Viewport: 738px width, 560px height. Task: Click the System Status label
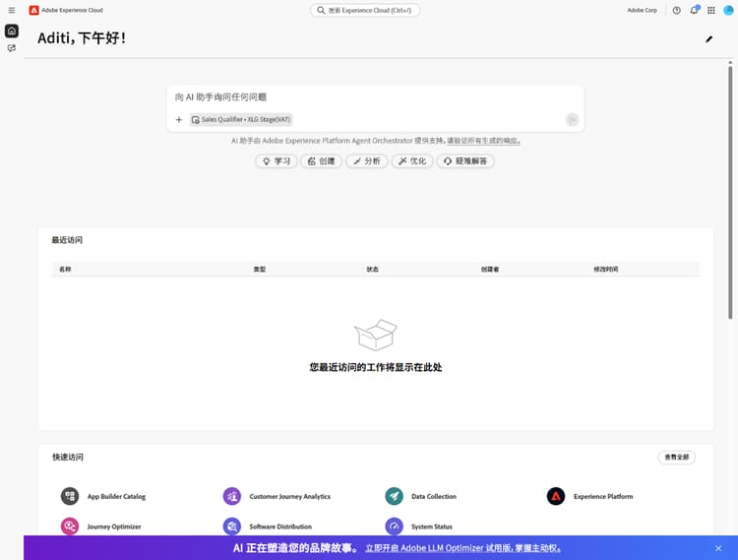432,527
